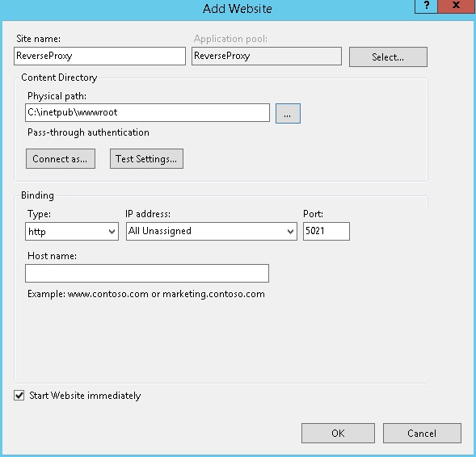Viewport: 476px width, 457px height.
Task: Click the Pass-through authentication label
Action: coord(88,132)
